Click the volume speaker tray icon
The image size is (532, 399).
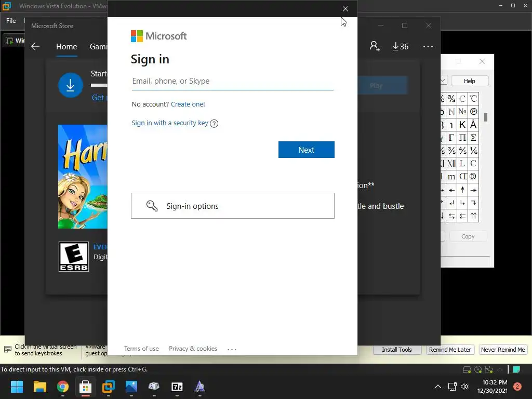(464, 387)
